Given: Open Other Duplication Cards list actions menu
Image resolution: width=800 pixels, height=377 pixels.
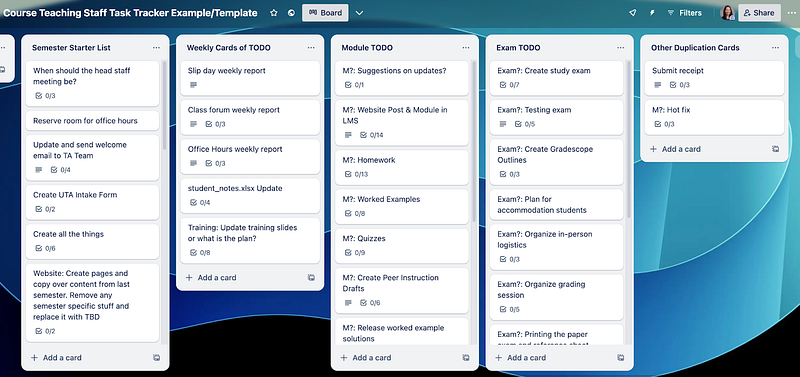Looking at the screenshot, I should [776, 47].
